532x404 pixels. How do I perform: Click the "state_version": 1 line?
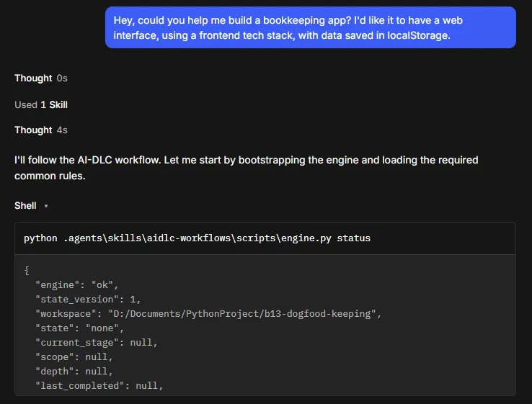pos(88,300)
